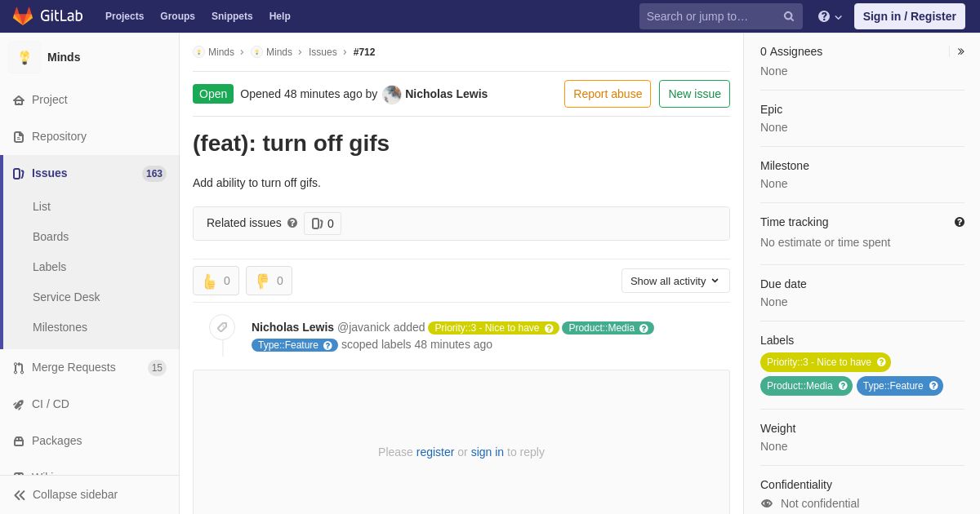Click the Issues breadcrumb link

click(x=323, y=52)
